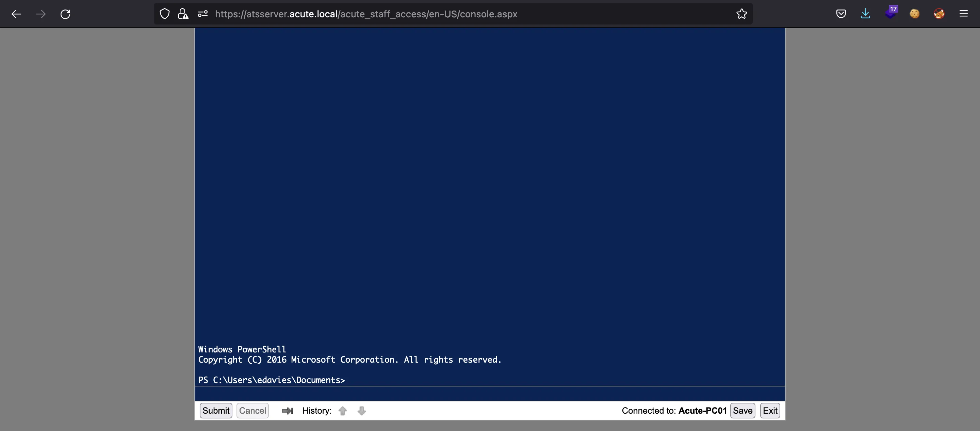This screenshot has width=980, height=431.
Task: Click the Microsoft copyright line
Action: point(349,360)
